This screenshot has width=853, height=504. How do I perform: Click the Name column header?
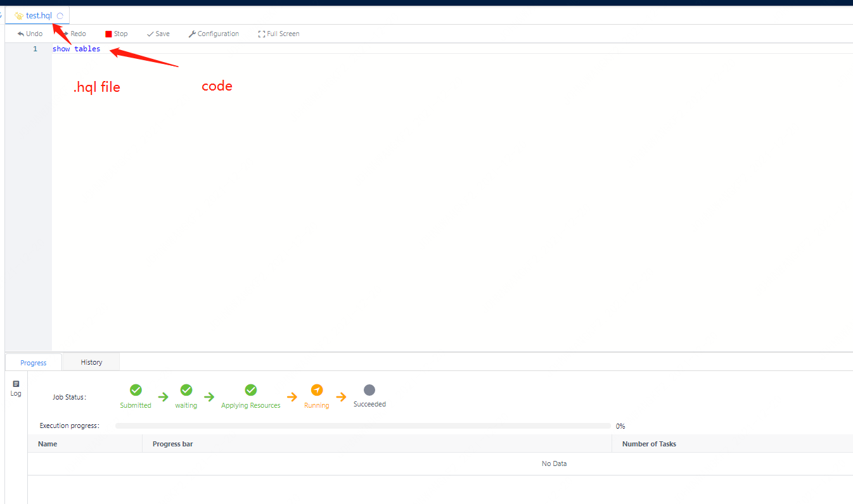48,444
